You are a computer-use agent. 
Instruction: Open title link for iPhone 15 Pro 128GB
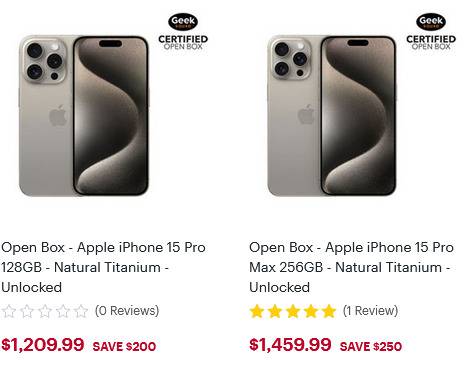103,267
